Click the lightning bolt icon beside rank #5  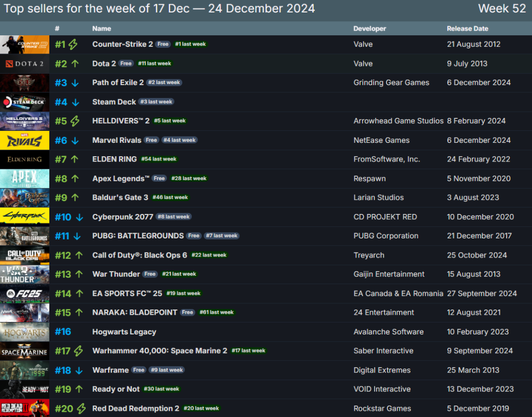click(x=75, y=121)
